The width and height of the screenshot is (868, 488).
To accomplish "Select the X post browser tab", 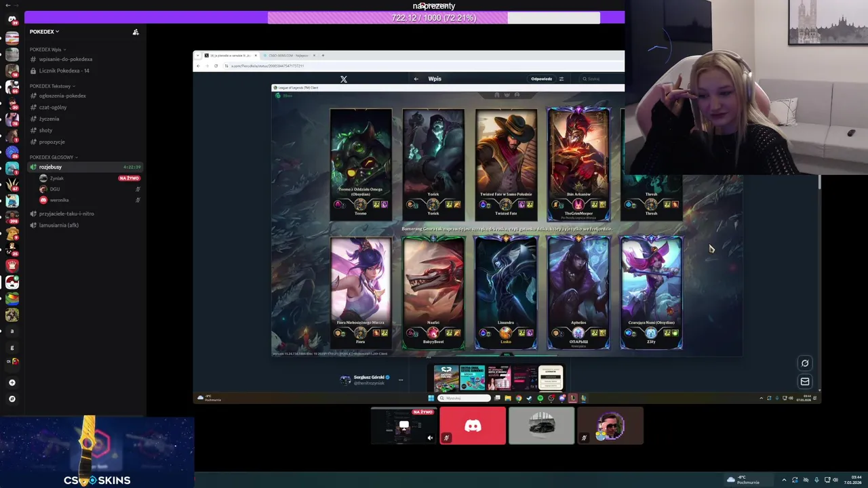I will tap(229, 56).
